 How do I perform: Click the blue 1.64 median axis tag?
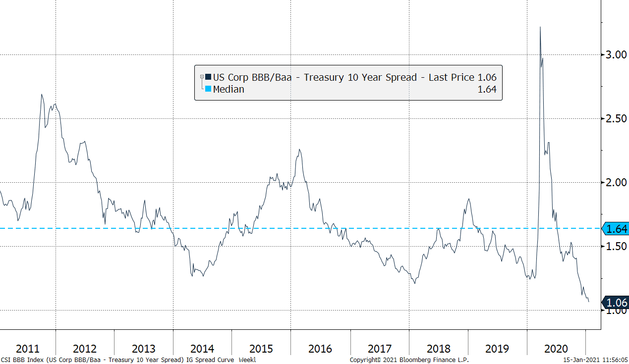(616, 229)
